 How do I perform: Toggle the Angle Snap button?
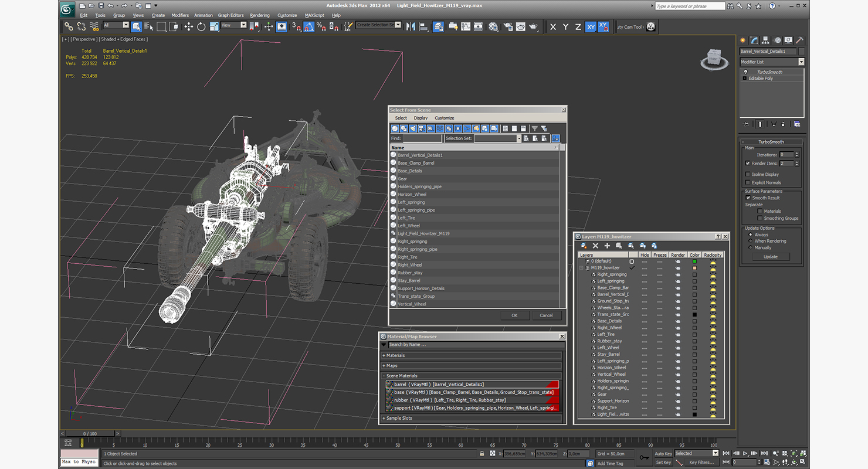tap(308, 26)
